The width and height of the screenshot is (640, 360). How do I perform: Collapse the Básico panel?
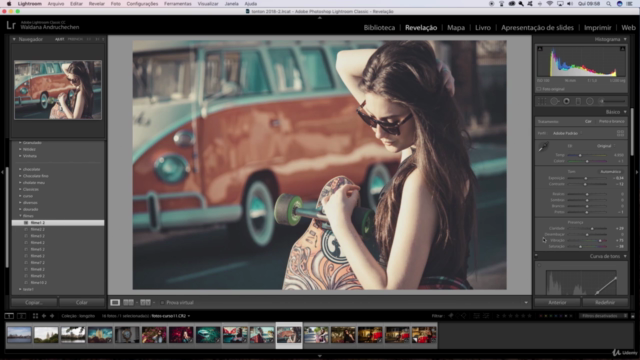tap(625, 112)
